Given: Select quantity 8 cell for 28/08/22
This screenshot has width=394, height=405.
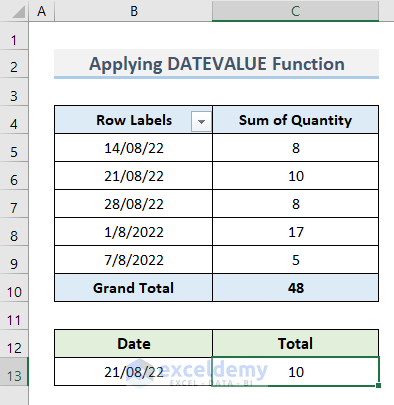Looking at the screenshot, I should pyautogui.click(x=295, y=204).
